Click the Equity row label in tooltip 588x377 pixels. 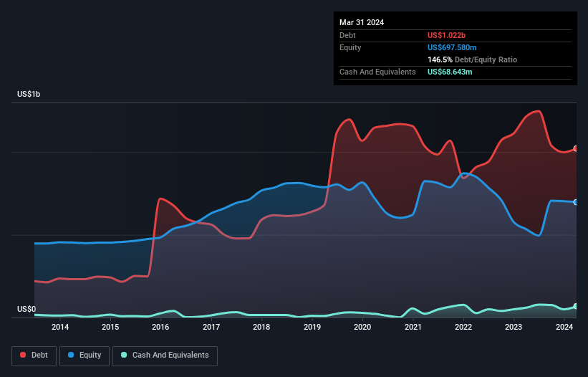point(350,47)
